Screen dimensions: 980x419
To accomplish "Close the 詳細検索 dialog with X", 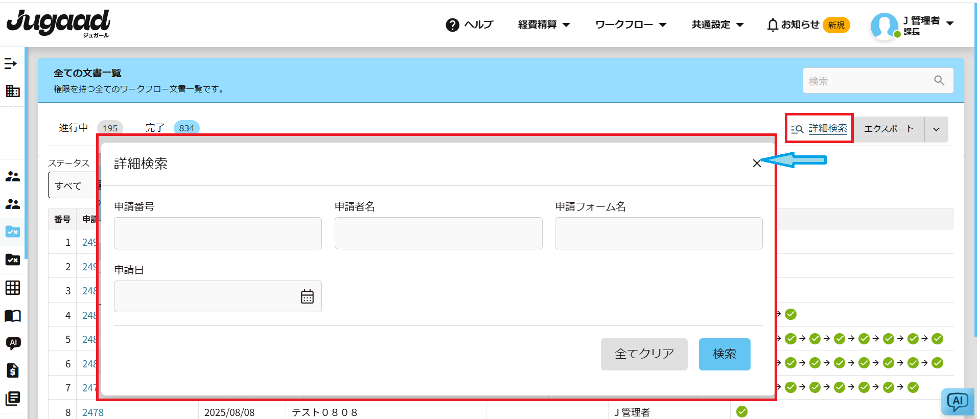I will 757,163.
